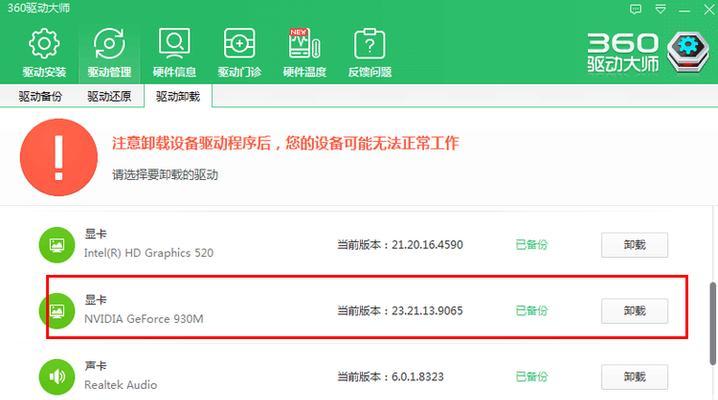Click Intel HD Graphics 520 display card icon
The width and height of the screenshot is (718, 400).
57,245
